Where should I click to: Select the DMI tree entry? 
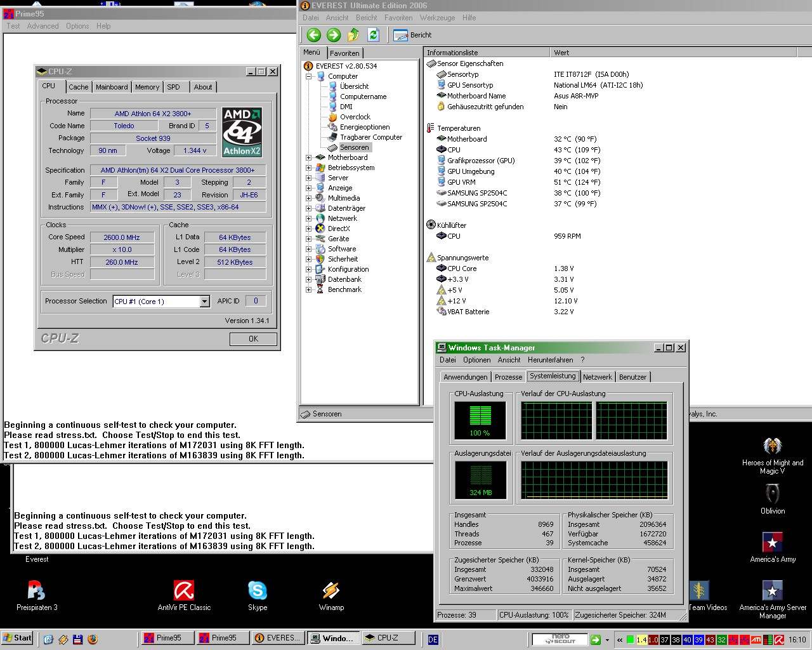tap(346, 107)
